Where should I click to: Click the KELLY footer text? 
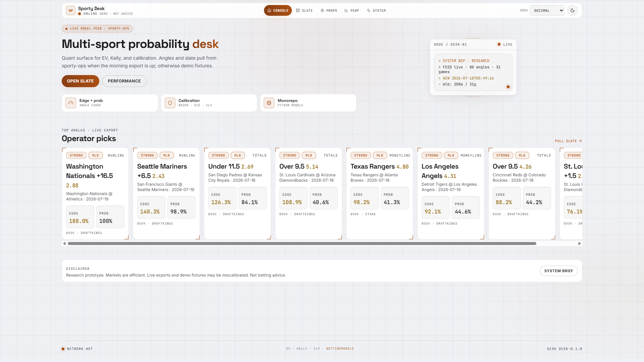point(302,349)
